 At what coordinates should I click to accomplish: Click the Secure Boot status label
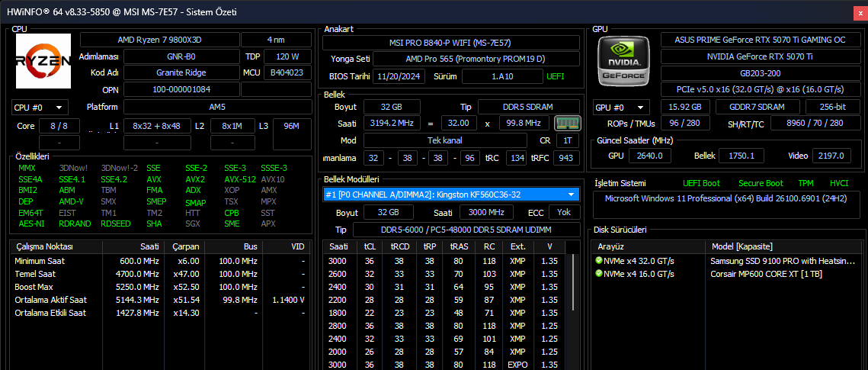pyautogui.click(x=760, y=183)
